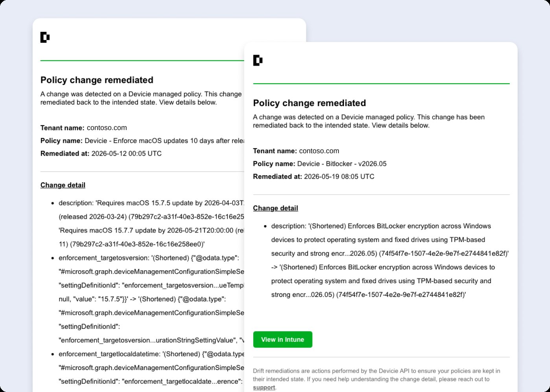Click the enforcement_targetlocaldatetime bullet in back email
Viewport: 550px width, 392px height.
point(151,368)
